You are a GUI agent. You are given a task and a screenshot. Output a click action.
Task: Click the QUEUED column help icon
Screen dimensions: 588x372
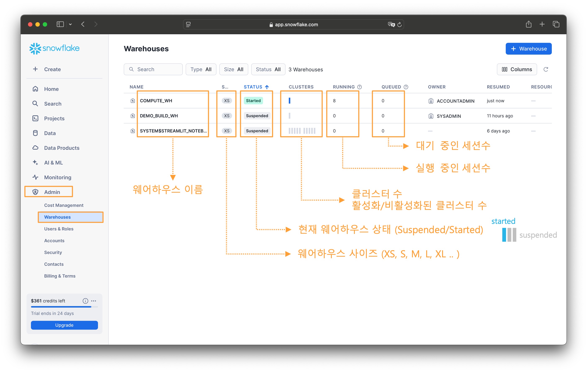406,87
